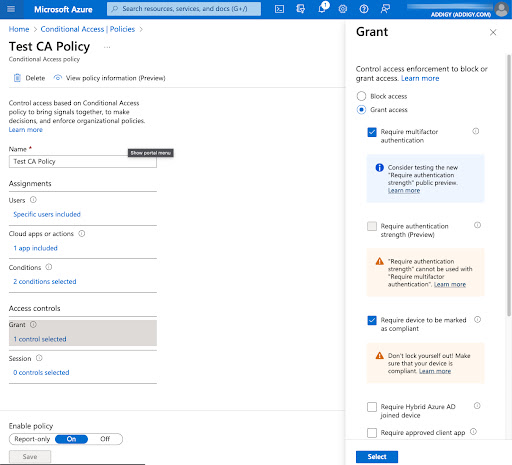
Task: Go to Conditional Access | Policies breadcrumb
Action: (88, 29)
